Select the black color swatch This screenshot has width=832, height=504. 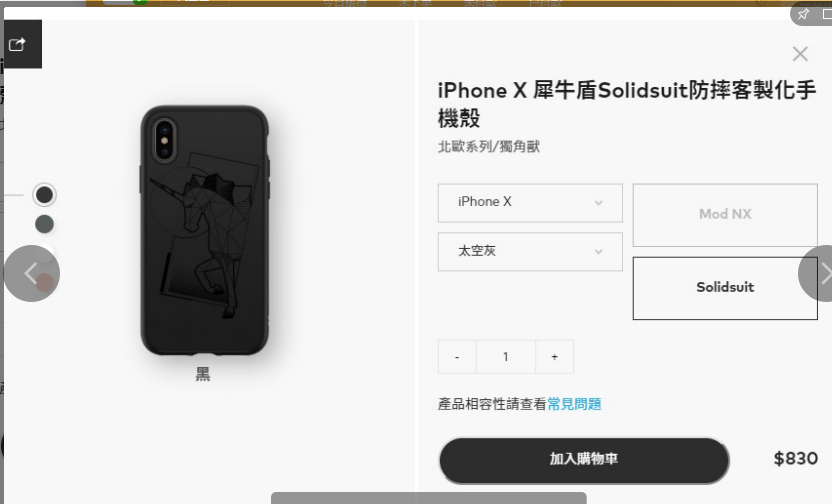pyautogui.click(x=44, y=195)
